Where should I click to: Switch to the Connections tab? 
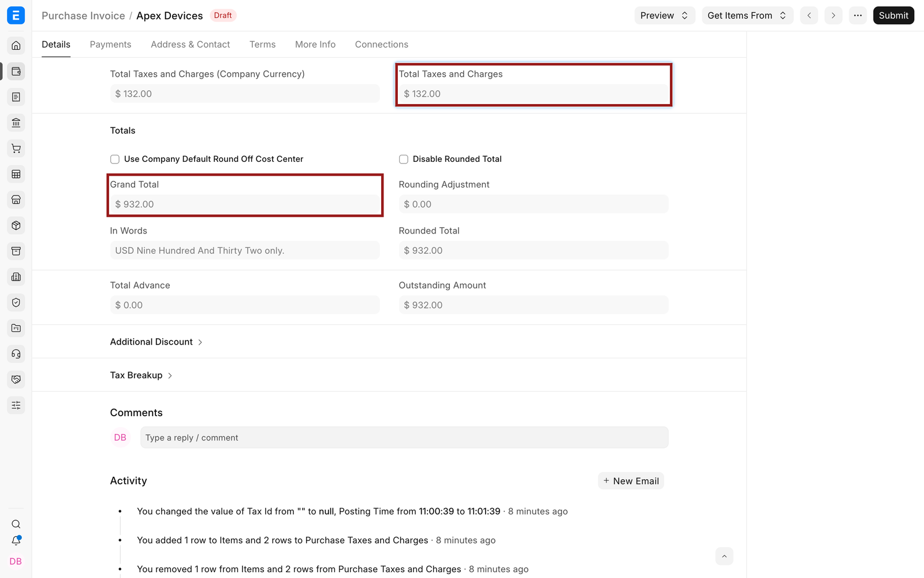381,45
